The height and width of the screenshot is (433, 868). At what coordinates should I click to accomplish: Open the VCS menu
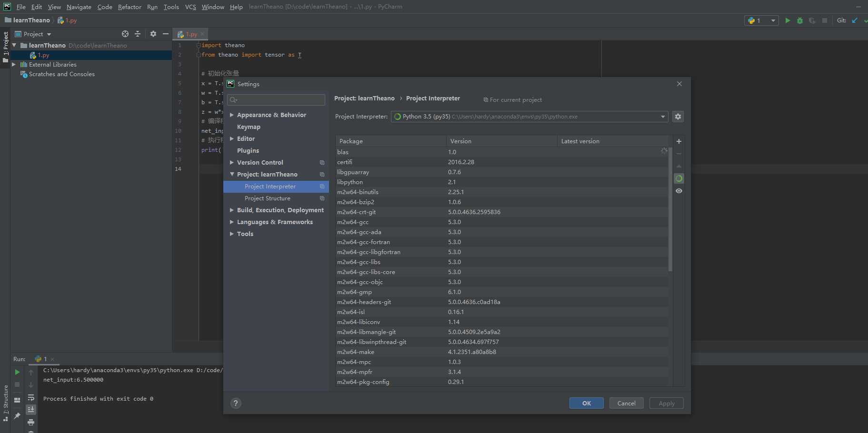pyautogui.click(x=190, y=7)
